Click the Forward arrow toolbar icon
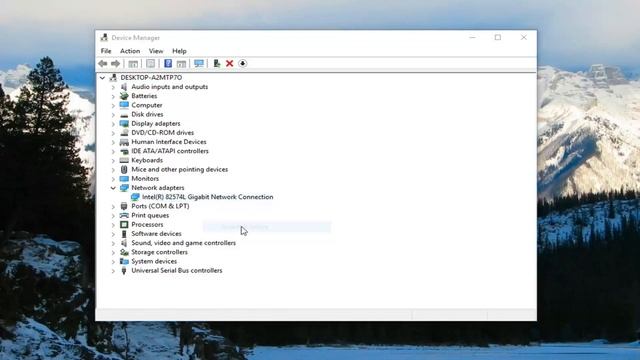The image size is (640, 360). coord(116,64)
